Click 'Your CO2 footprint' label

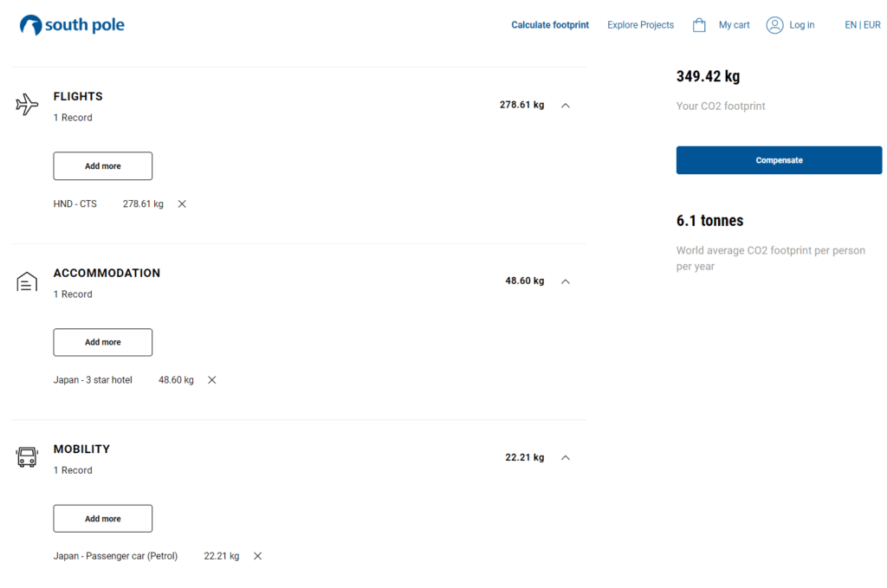point(721,107)
